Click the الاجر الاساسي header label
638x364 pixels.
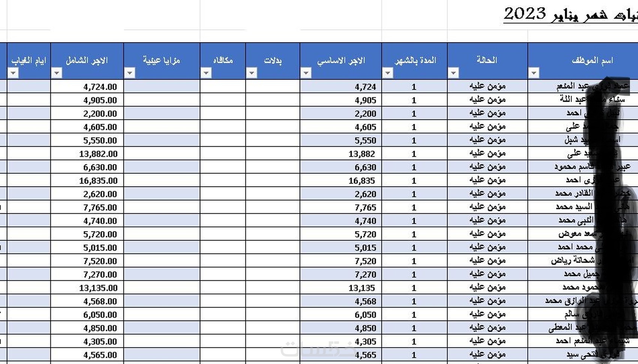click(x=341, y=60)
